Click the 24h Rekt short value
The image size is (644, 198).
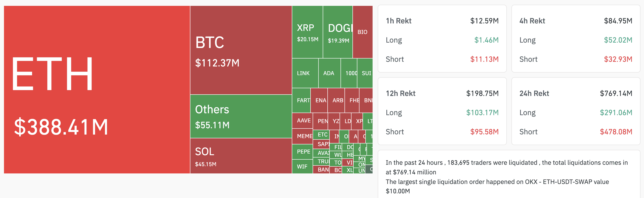pos(616,132)
